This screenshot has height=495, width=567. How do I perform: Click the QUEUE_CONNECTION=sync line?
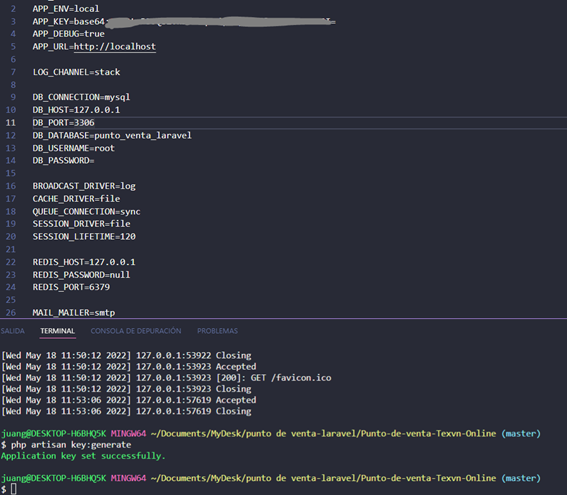(x=86, y=212)
